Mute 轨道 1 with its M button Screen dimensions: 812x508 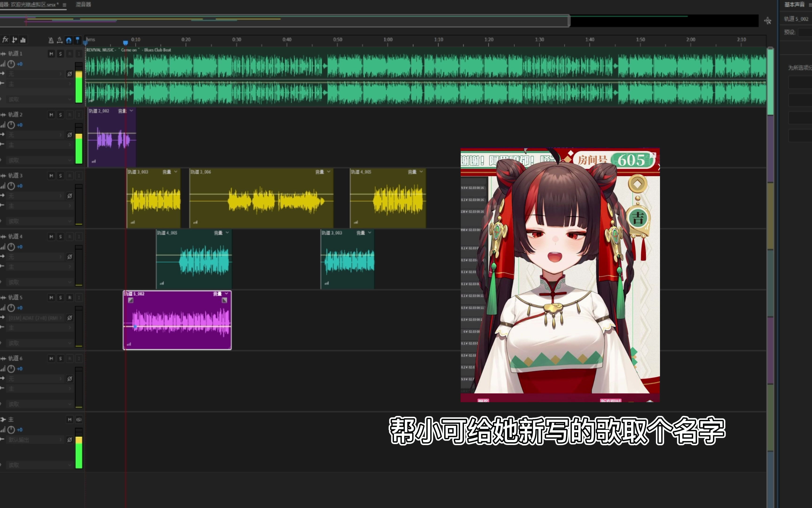click(51, 54)
